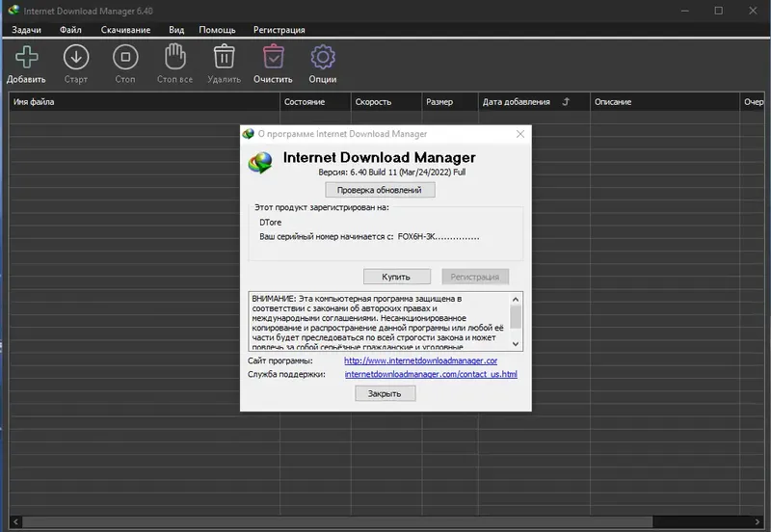Image resolution: width=771 pixels, height=532 pixels.
Task: Open the Задачи menu
Action: (27, 30)
